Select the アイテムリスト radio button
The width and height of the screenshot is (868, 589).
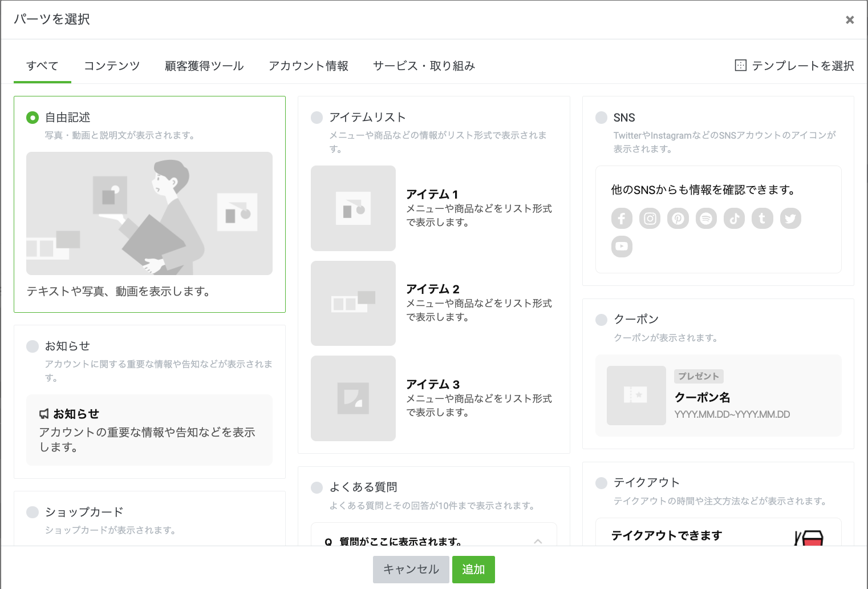point(317,118)
